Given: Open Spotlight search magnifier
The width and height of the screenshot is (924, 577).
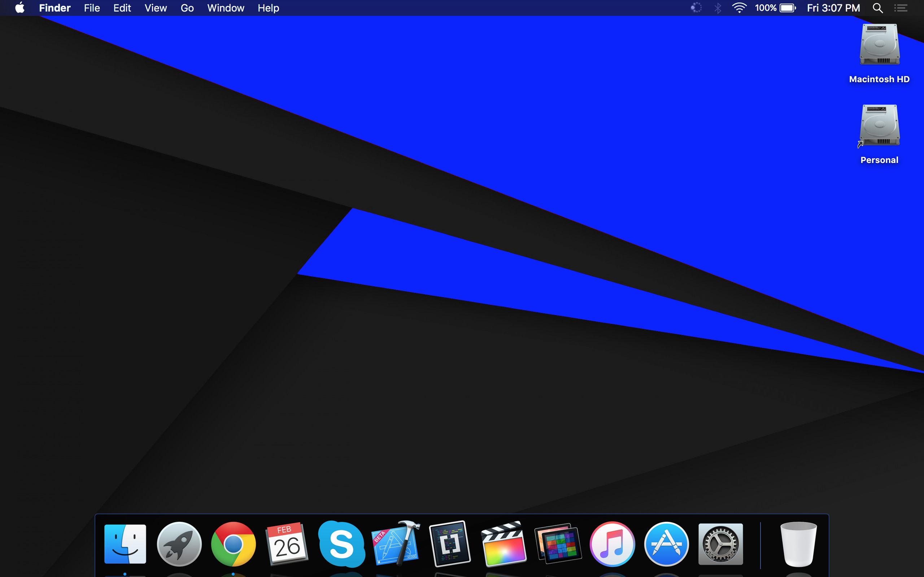Looking at the screenshot, I should [x=877, y=8].
